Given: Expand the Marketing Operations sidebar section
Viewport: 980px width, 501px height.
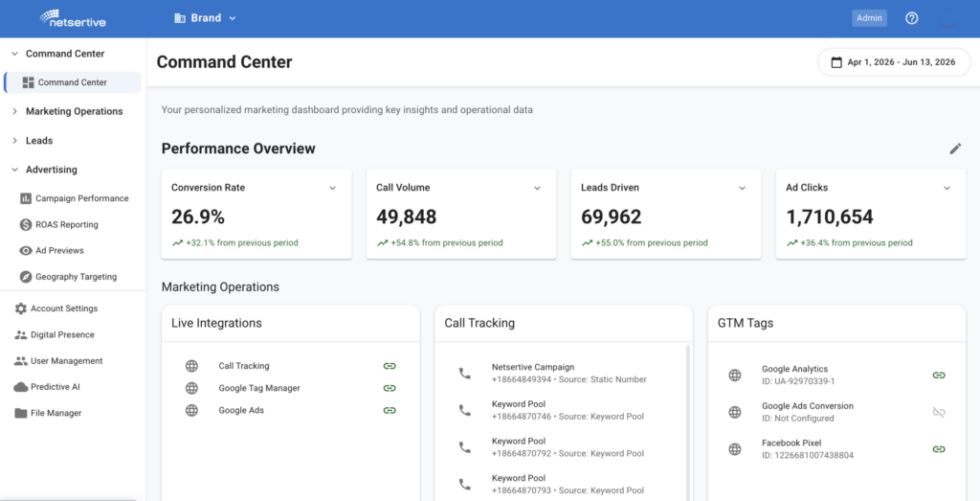Looking at the screenshot, I should coord(74,111).
